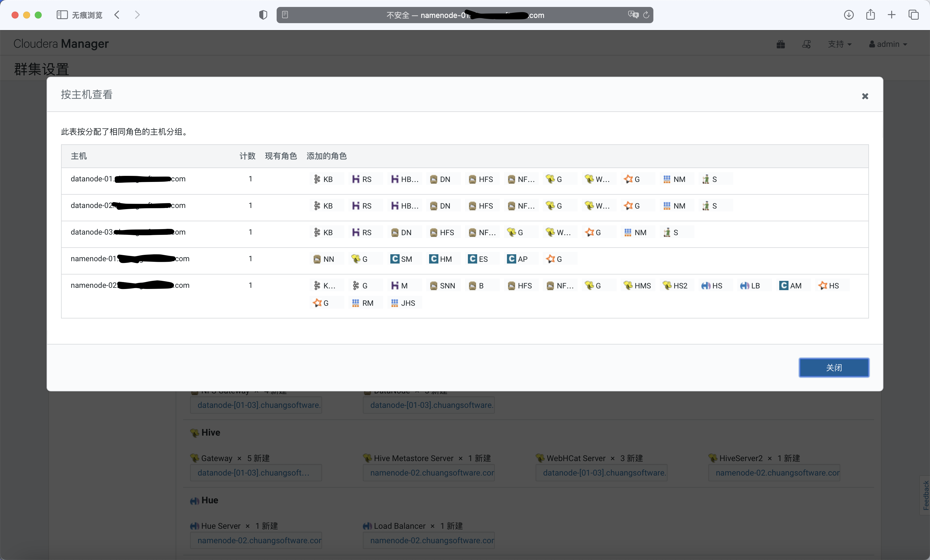Screen dimensions: 930x560
Task: Click HMS role badge in namenode-02 row
Action: (x=637, y=286)
